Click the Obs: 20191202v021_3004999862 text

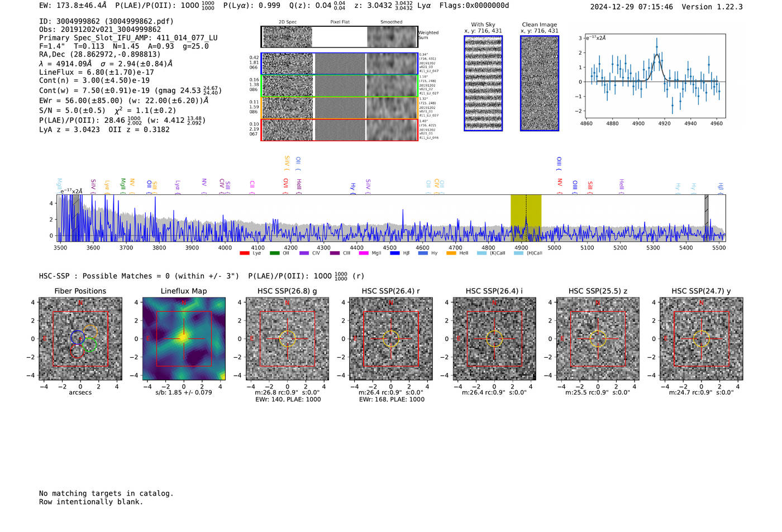click(100, 30)
